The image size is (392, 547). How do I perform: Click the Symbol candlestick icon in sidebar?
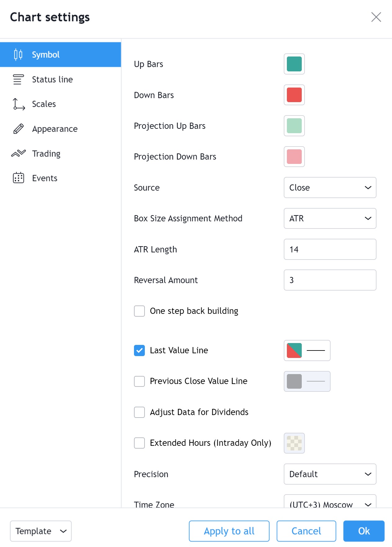click(x=18, y=55)
